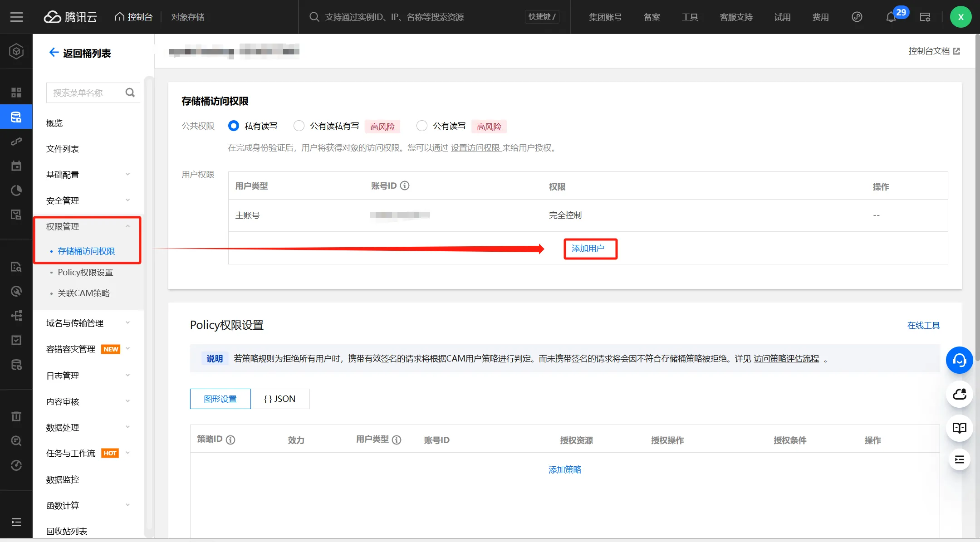Select the 公有读私有写 radio option
Screen dimensions: 980x542
(299, 126)
